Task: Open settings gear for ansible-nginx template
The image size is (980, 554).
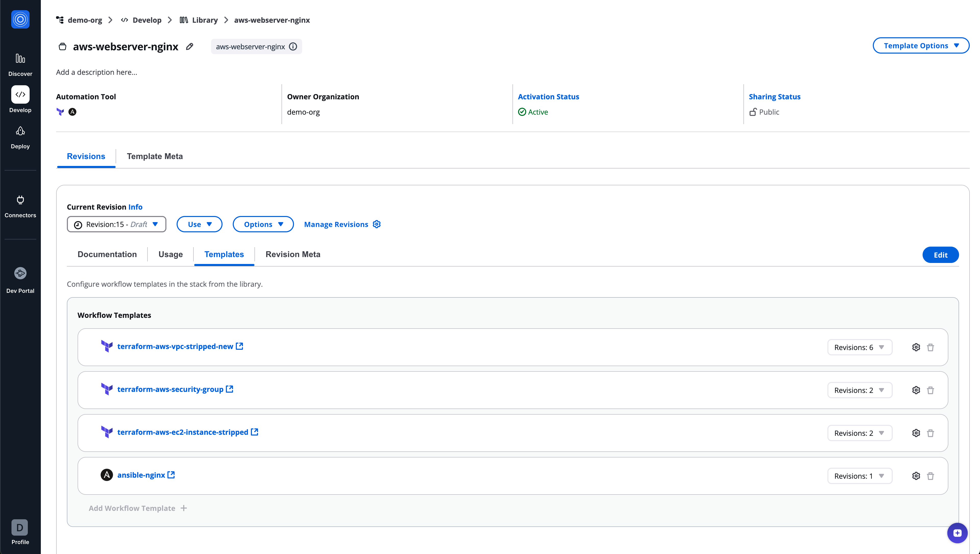Action: tap(916, 476)
